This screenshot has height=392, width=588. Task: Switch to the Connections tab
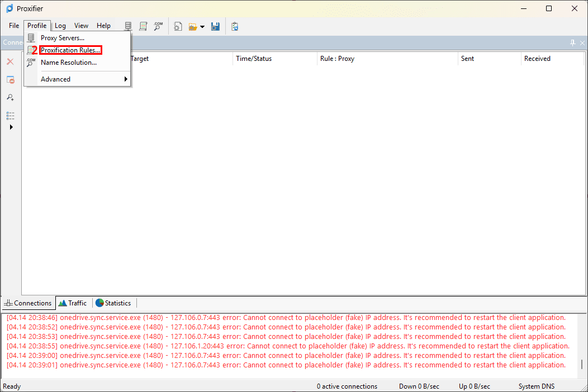pyautogui.click(x=29, y=303)
